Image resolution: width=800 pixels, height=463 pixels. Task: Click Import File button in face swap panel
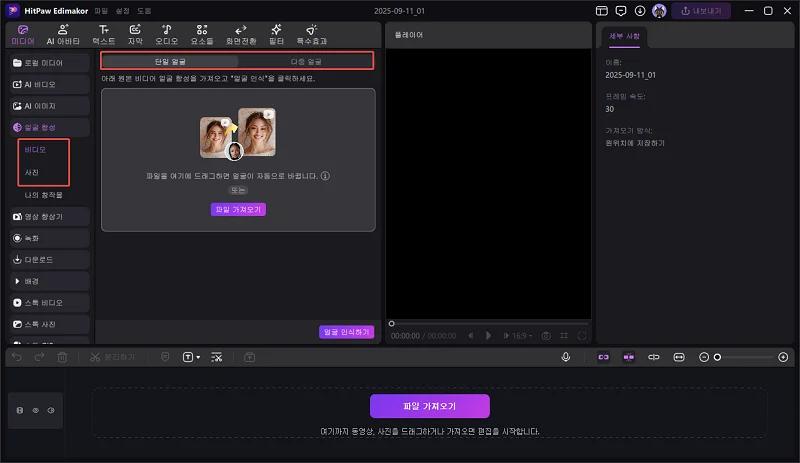(238, 209)
